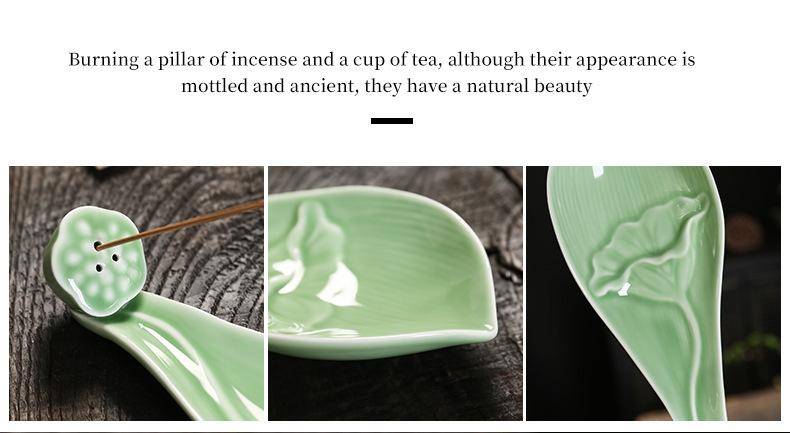Image resolution: width=790 pixels, height=433 pixels.
Task: Click the word 'appearance' in the headline
Action: tap(626, 60)
